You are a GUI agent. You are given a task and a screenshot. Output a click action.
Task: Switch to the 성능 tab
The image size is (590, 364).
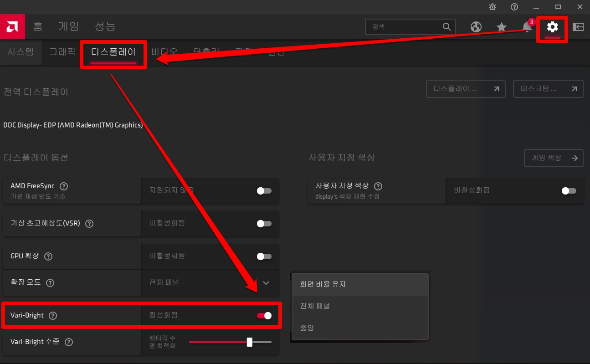coord(105,26)
